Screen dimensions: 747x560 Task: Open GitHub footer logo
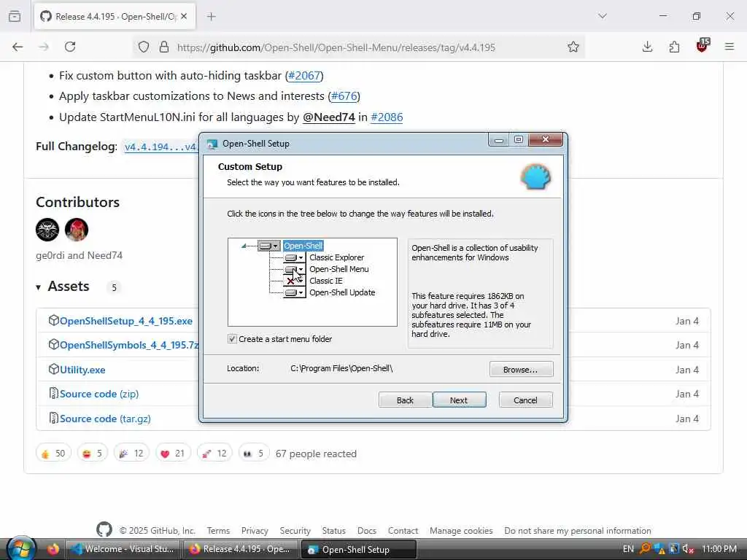click(x=104, y=529)
